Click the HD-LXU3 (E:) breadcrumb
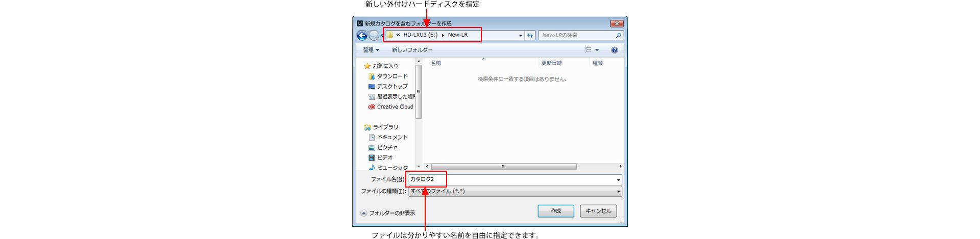The width and height of the screenshot is (980, 239). click(420, 35)
